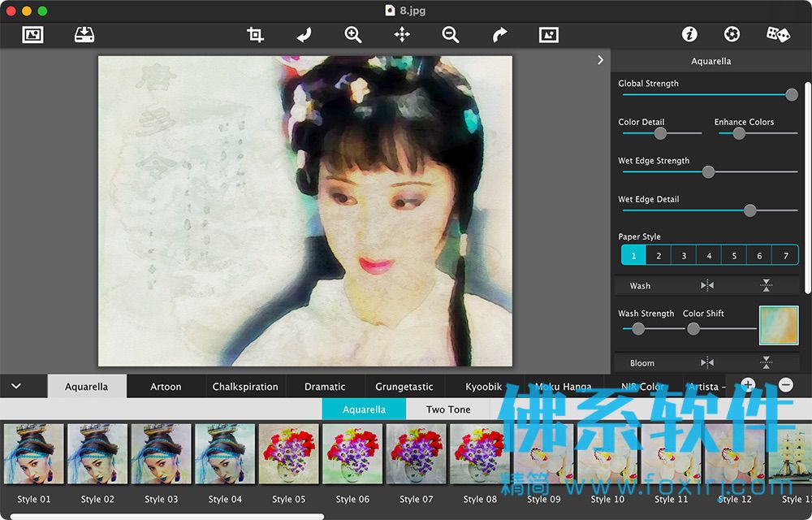Open the info icon
This screenshot has width=812, height=520.
(689, 34)
